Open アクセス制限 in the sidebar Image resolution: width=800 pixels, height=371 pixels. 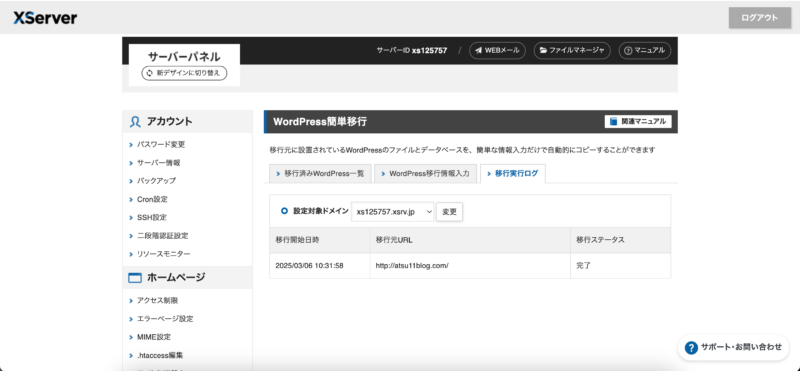[x=157, y=301]
